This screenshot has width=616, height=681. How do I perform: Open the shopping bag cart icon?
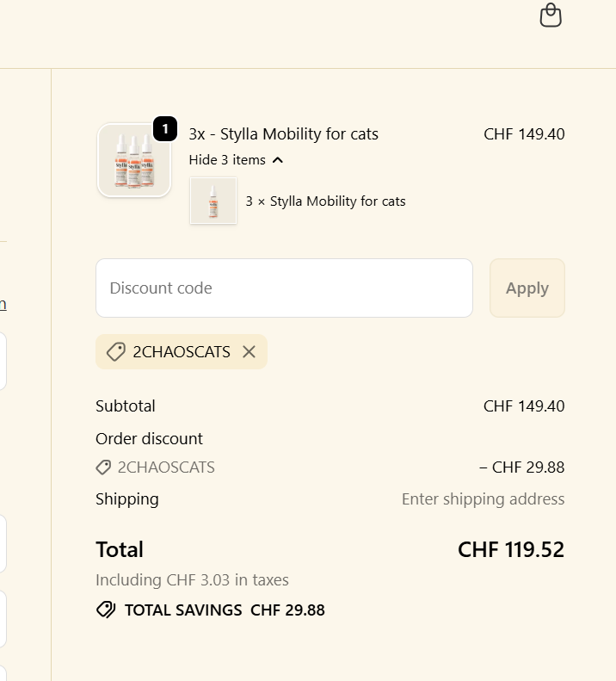pos(551,15)
